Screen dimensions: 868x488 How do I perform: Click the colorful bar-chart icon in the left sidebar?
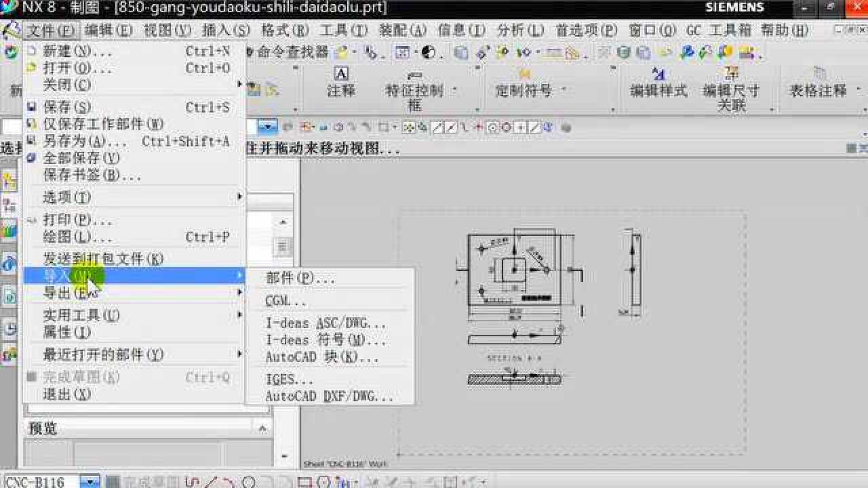pos(9,230)
